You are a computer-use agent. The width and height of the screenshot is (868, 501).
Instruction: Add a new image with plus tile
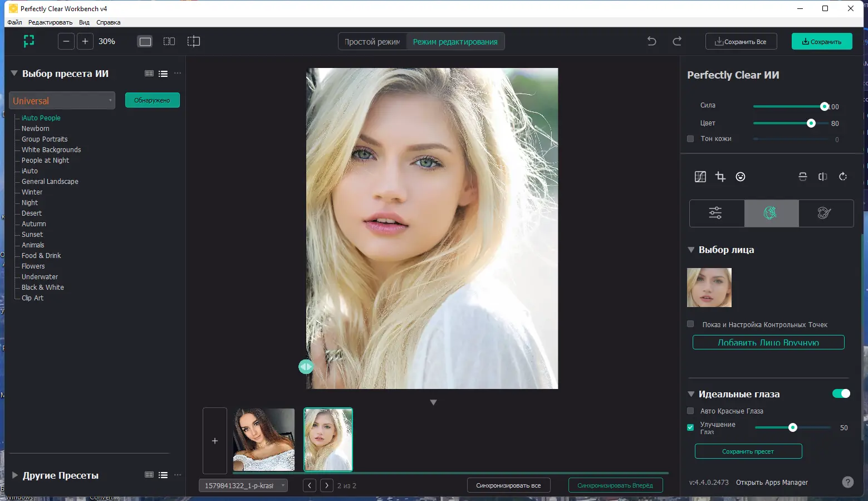(215, 441)
